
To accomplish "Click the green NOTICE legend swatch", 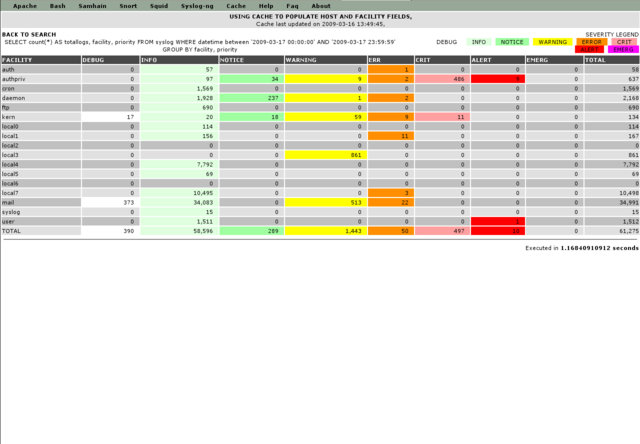I will point(511,41).
